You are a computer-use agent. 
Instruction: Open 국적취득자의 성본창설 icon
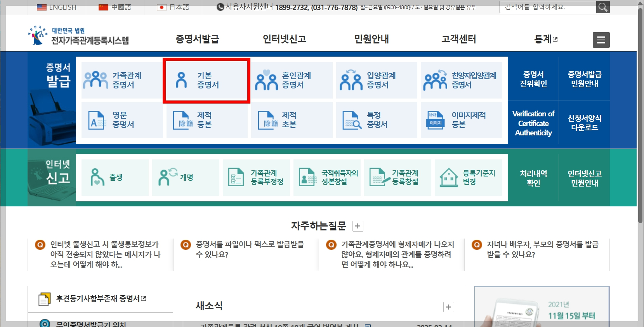[x=308, y=177]
